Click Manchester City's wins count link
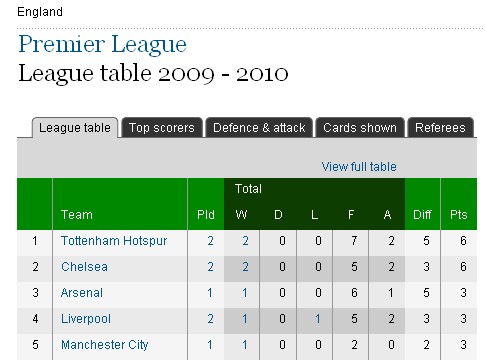 [245, 345]
